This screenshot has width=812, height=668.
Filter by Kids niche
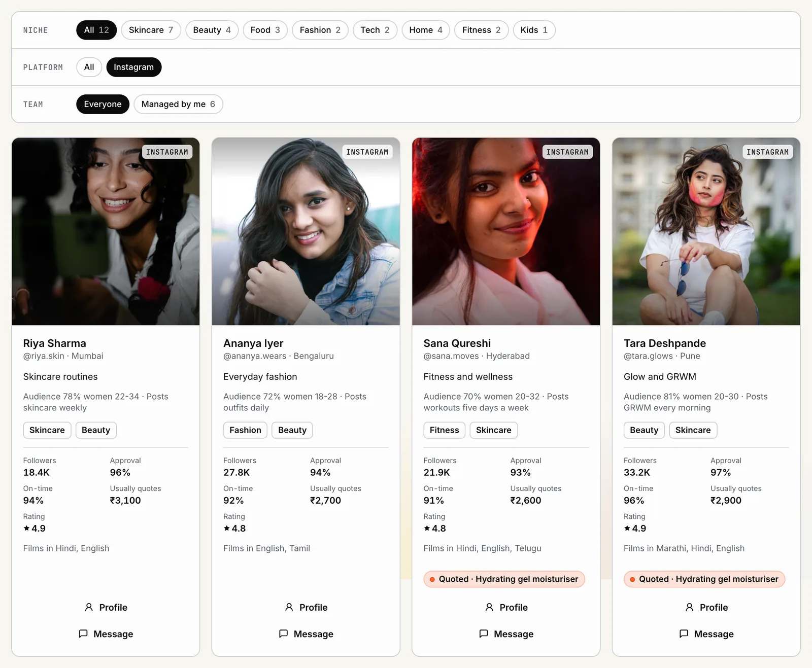(534, 30)
